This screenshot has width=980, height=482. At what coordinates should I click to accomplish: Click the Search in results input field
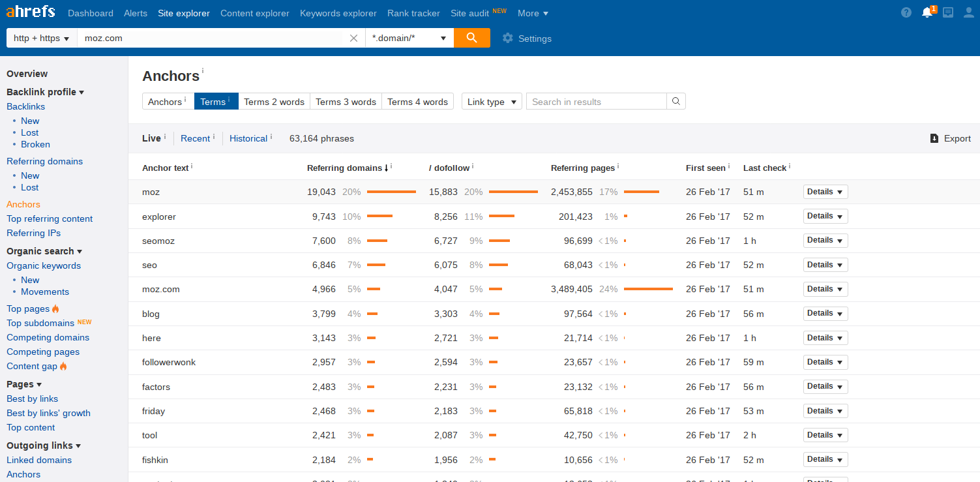(x=597, y=101)
